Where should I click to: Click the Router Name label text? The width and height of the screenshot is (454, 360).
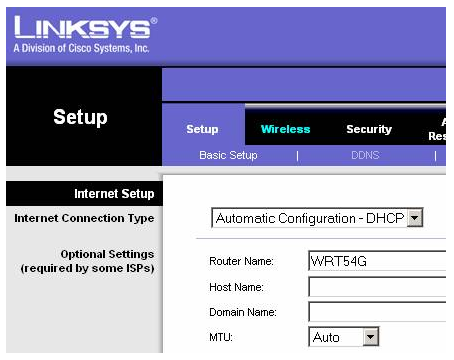[241, 261]
